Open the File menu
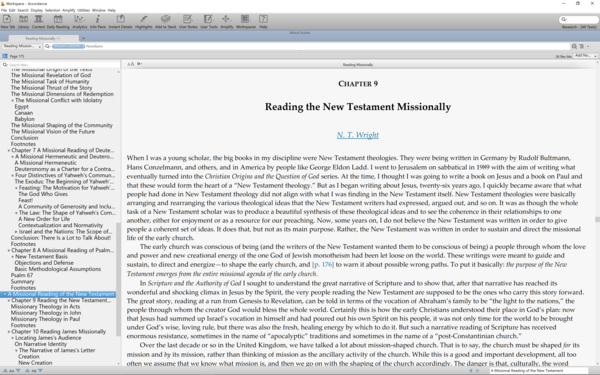 (x=4, y=10)
